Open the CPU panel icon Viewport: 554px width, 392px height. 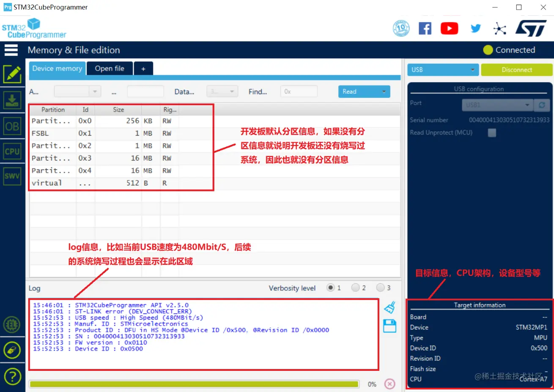click(12, 151)
